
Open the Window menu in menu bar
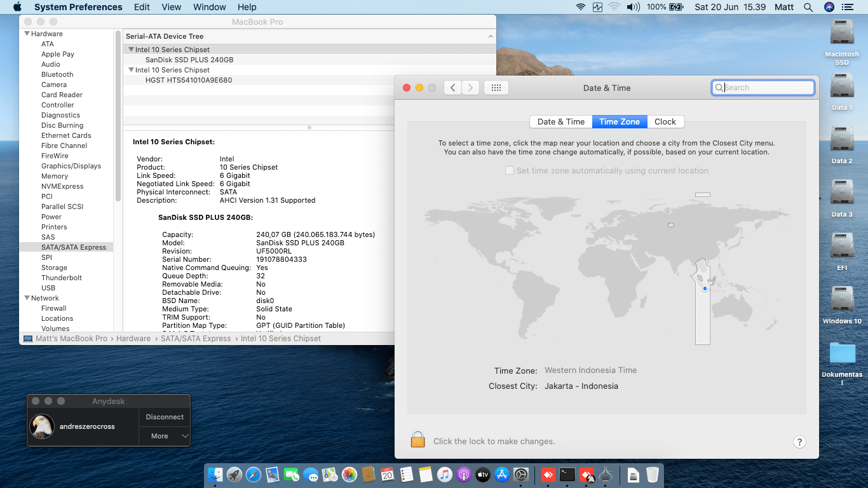pos(209,7)
